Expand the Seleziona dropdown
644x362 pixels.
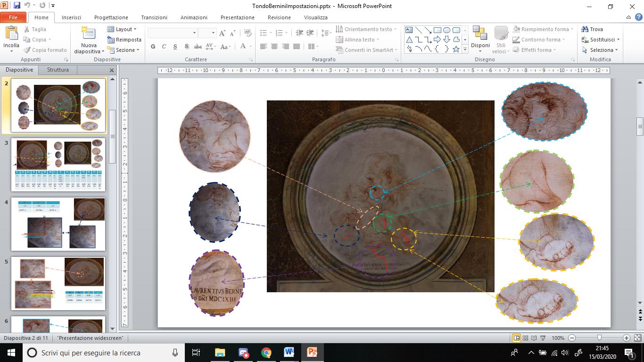601,50
